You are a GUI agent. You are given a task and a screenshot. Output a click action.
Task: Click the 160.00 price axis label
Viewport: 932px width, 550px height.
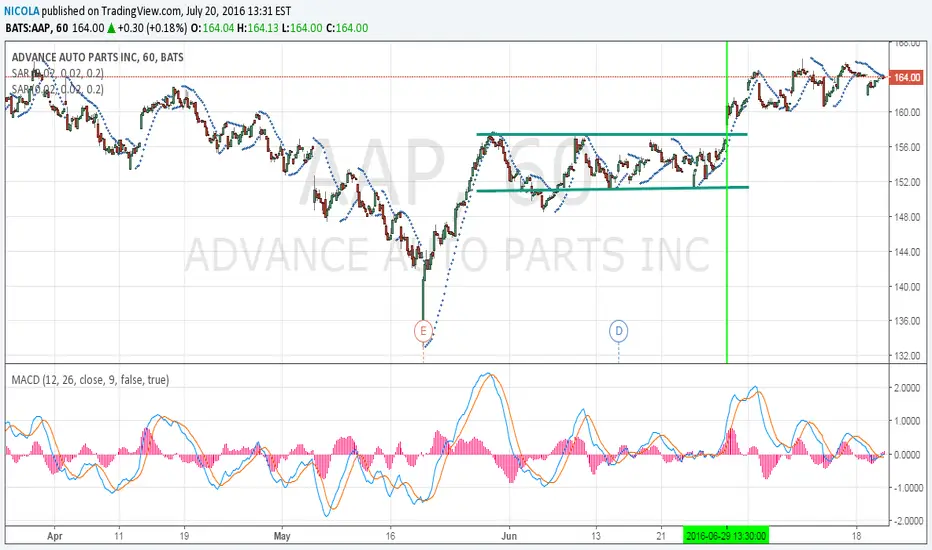(x=907, y=112)
